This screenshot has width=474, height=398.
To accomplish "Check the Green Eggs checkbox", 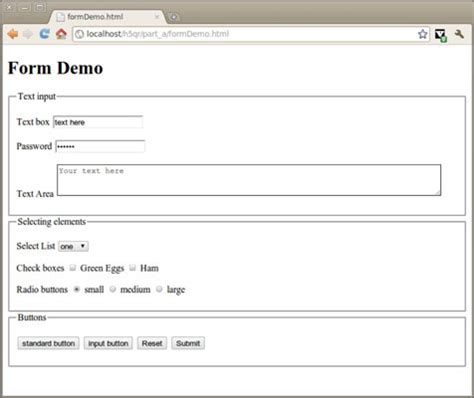I will coord(73,268).
